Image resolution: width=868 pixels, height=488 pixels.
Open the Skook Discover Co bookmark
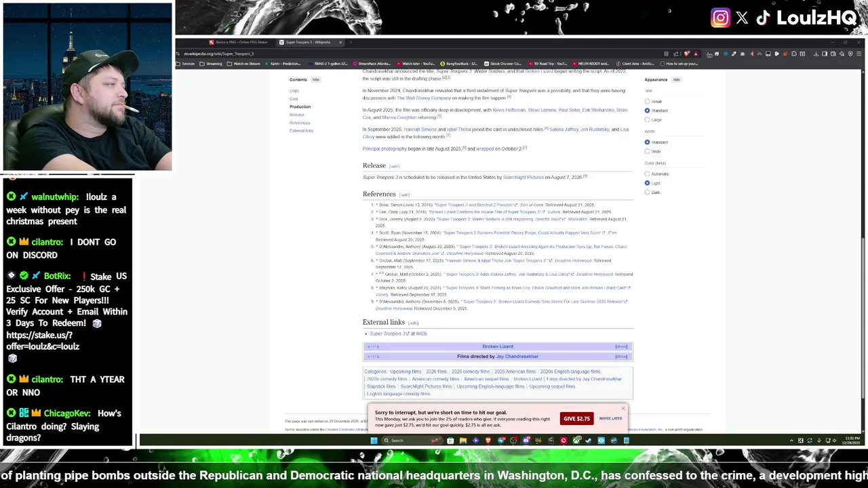502,64
